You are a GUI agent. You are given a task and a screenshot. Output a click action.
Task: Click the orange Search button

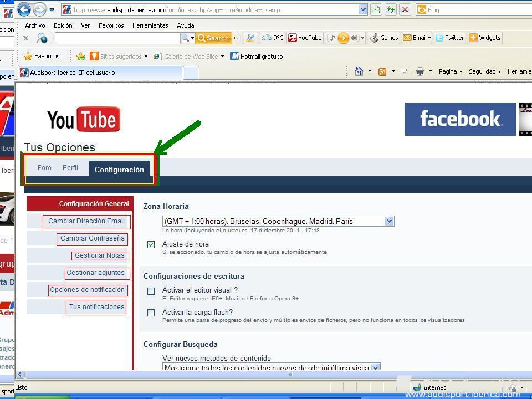[214, 38]
